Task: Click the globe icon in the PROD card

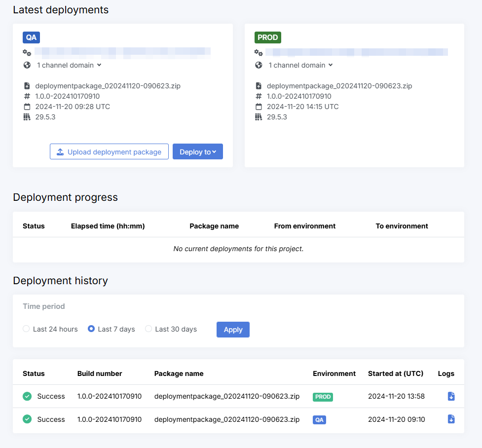Action: click(x=259, y=65)
